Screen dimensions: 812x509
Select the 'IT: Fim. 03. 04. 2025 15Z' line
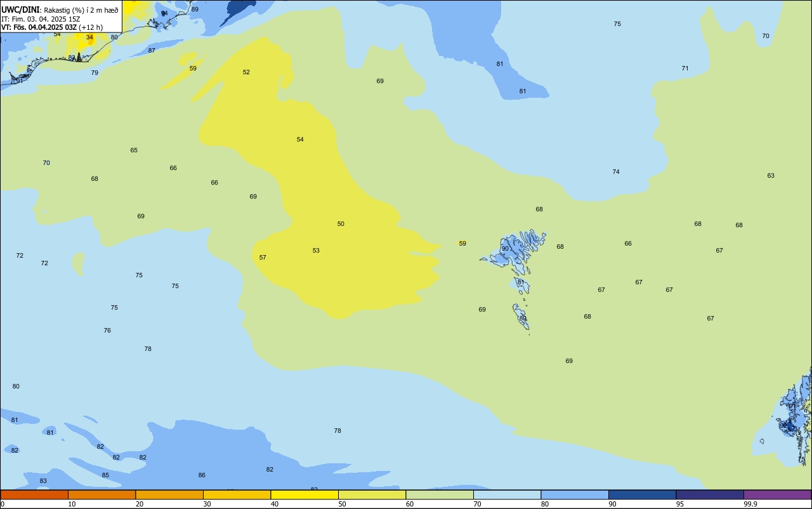click(41, 19)
